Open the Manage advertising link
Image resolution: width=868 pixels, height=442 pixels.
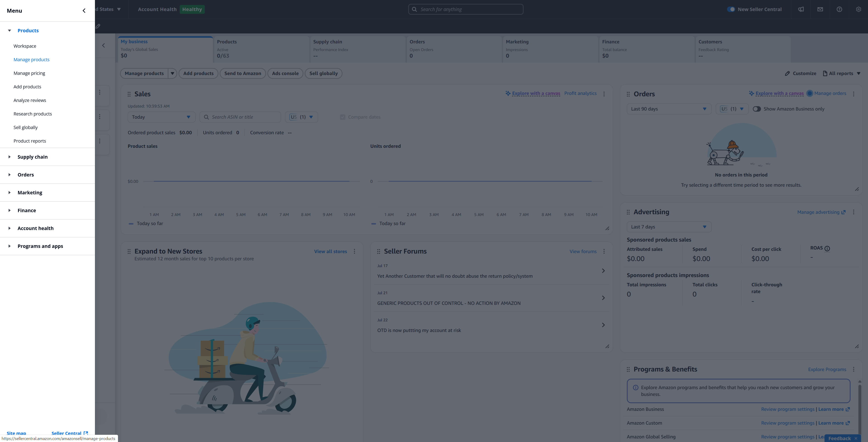pyautogui.click(x=821, y=212)
